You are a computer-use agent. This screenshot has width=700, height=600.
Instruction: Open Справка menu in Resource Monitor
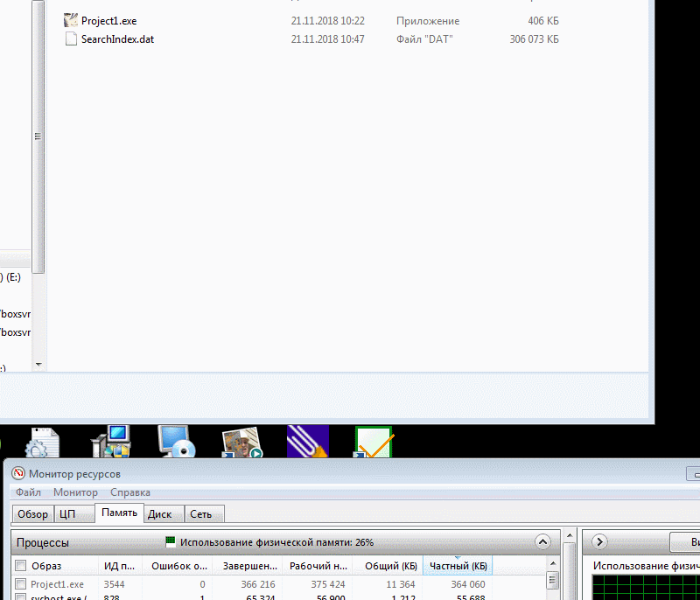129,492
